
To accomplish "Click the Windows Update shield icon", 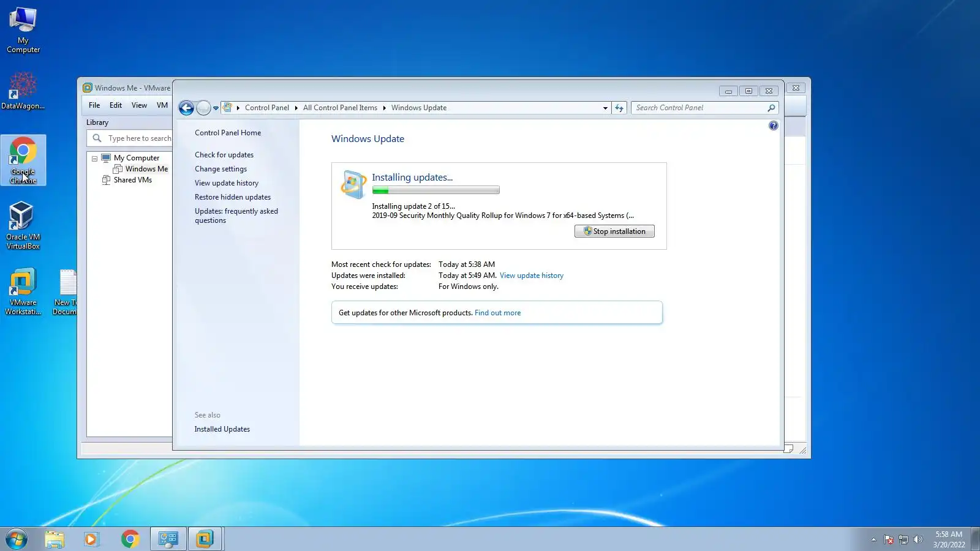I will (353, 184).
